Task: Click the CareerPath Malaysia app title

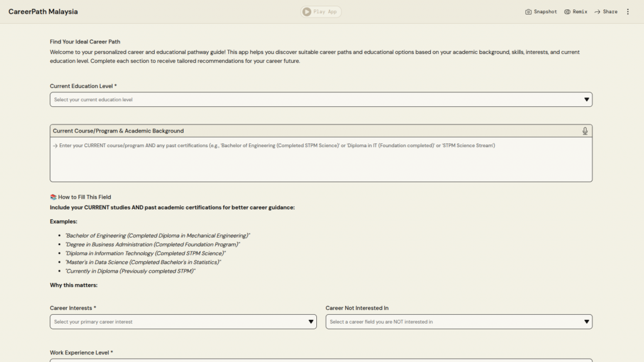Action: [43, 12]
